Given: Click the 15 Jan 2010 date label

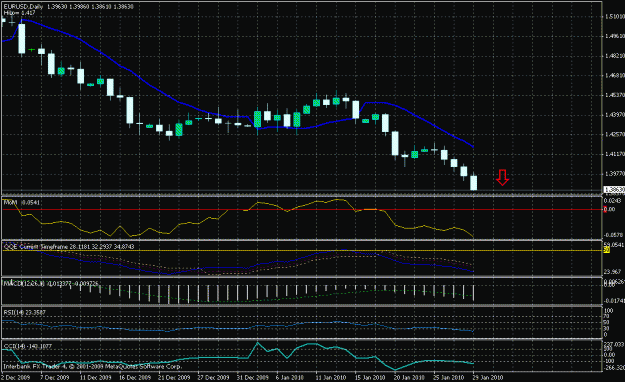Looking at the screenshot, I should point(370,377).
